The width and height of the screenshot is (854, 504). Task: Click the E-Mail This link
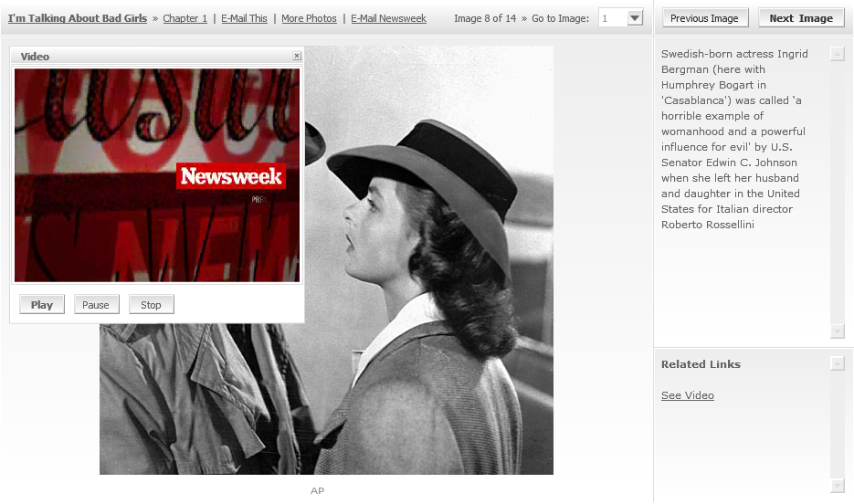tap(244, 18)
